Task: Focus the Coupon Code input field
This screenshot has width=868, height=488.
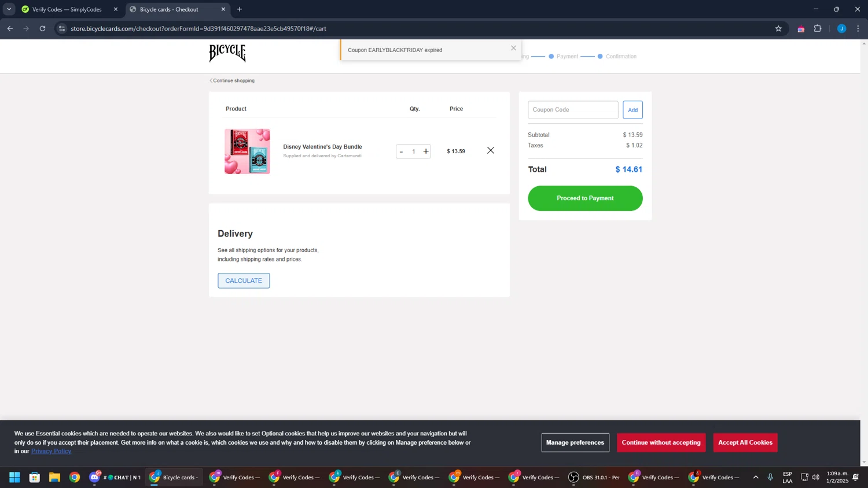Action: coord(573,110)
